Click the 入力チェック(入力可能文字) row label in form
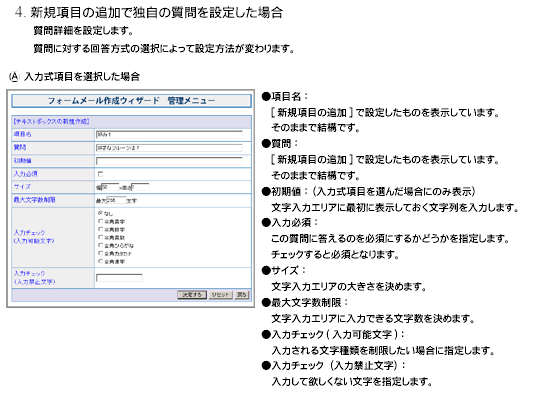 [34, 237]
